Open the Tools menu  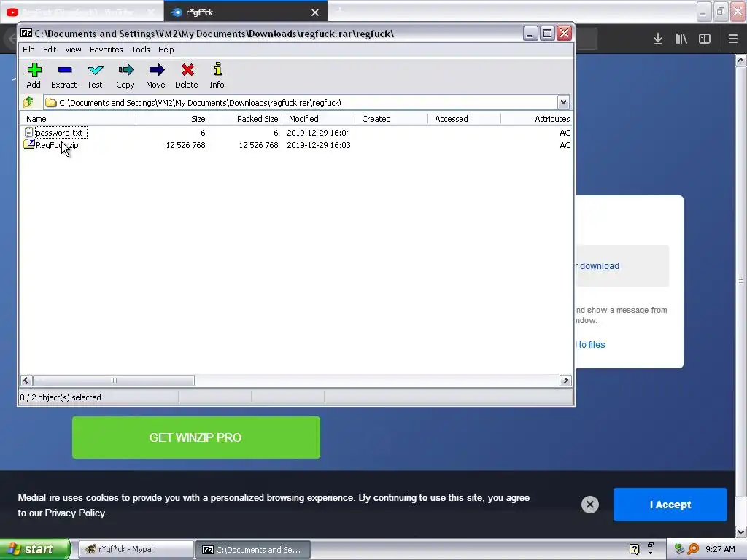(x=141, y=50)
